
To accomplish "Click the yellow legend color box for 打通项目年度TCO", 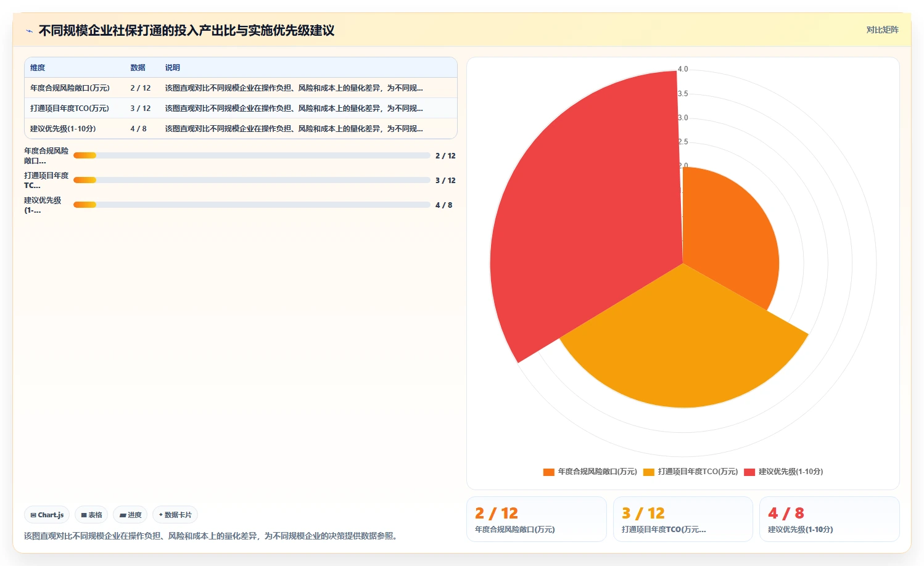I will click(648, 472).
